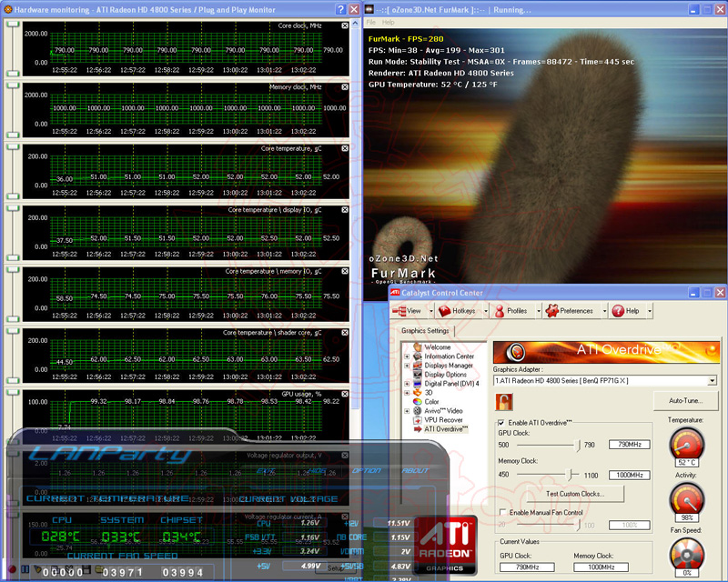Click the 'FurMark - FPS=280' text
This screenshot has height=582, width=728.
pos(406,39)
